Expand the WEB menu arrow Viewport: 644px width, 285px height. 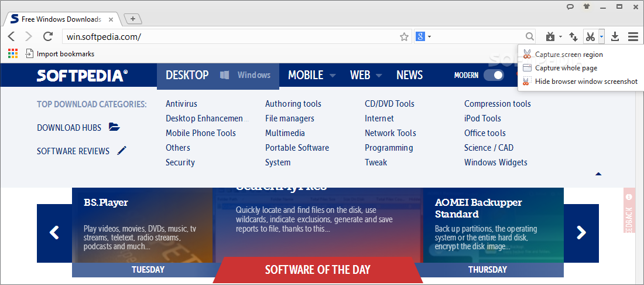379,76
